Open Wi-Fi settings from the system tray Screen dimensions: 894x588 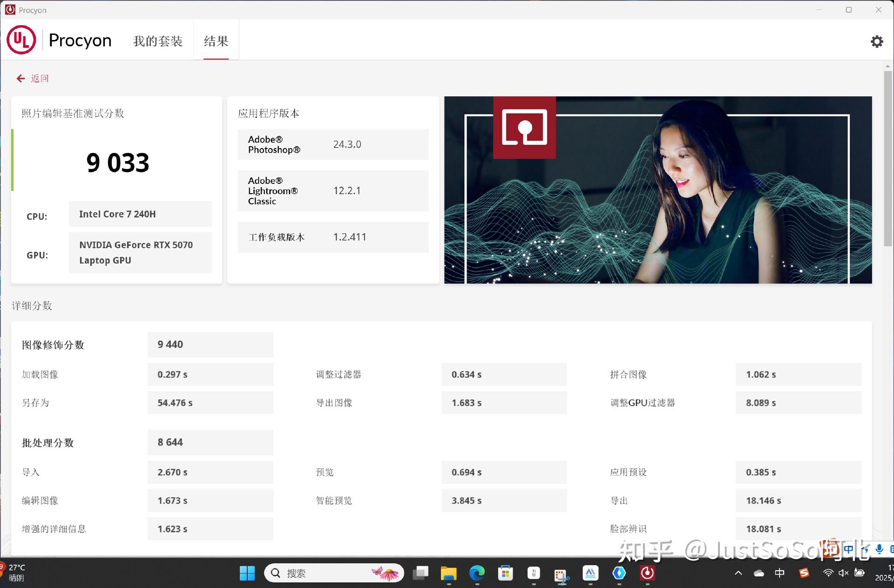(x=829, y=573)
